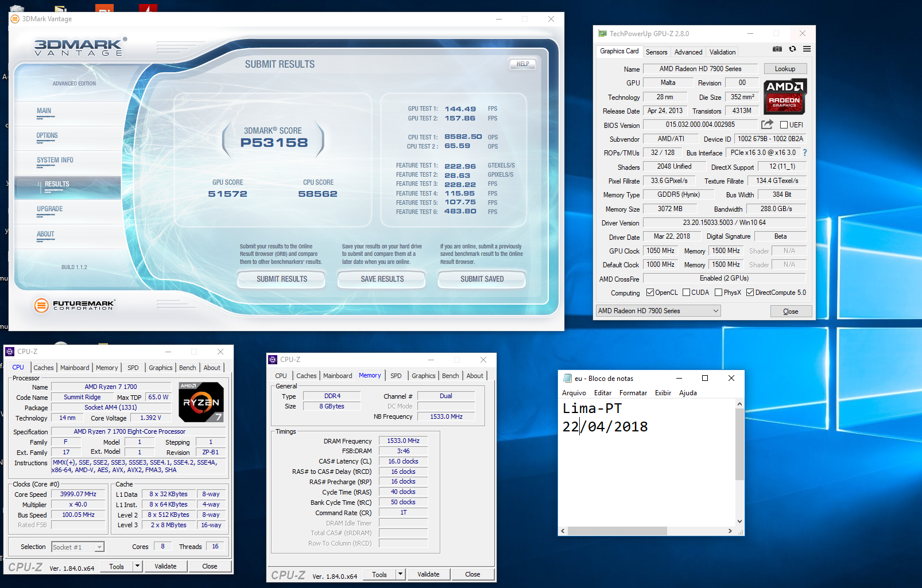This screenshot has height=588, width=922.
Task: Click Validate in the CPU window of CPU-Z
Action: coord(165,566)
